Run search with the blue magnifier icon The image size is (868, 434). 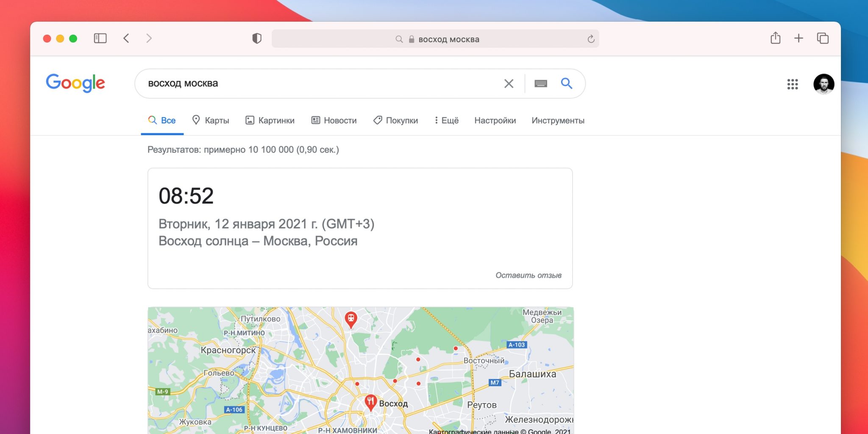click(567, 83)
